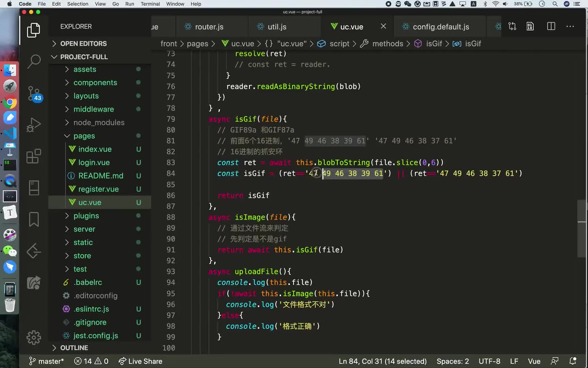Switch to the router.js tab
The image size is (588, 368).
pyautogui.click(x=209, y=27)
